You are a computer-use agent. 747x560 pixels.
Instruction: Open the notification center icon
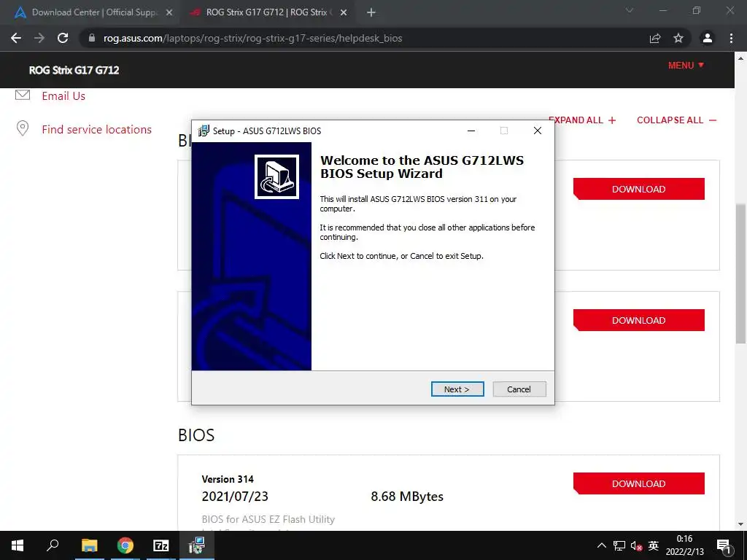[724, 545]
